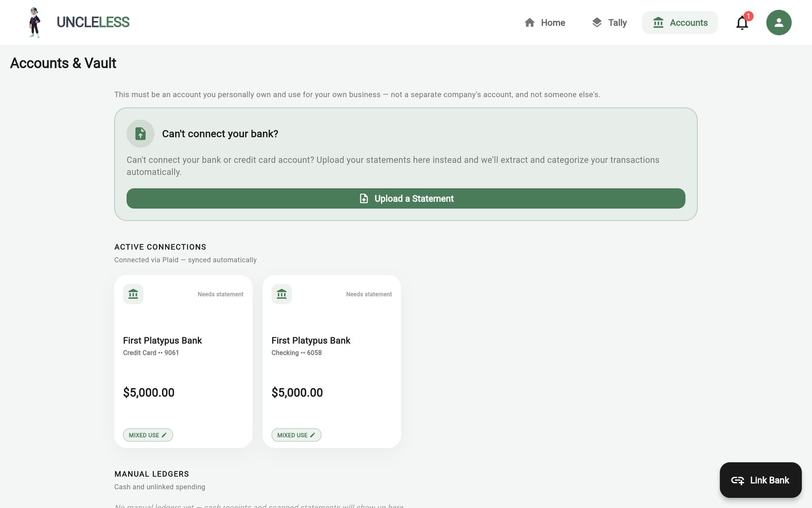This screenshot has height=508, width=812.
Task: Select First Platypus Bank checking title
Action: (311, 340)
